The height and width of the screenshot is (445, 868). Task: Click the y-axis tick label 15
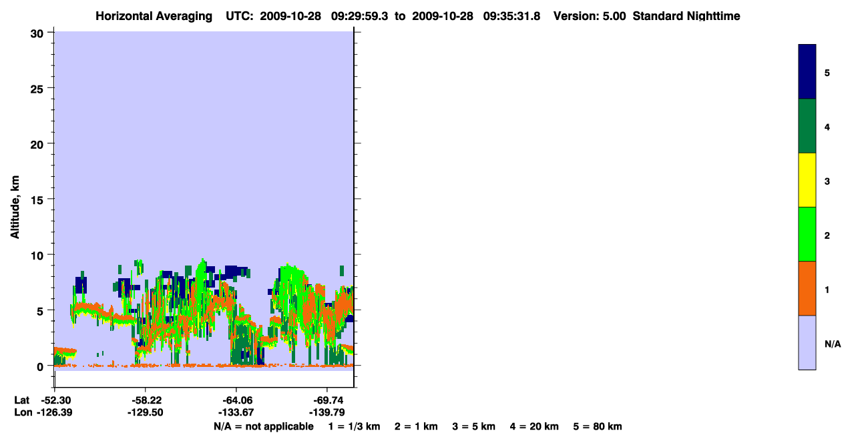click(39, 199)
